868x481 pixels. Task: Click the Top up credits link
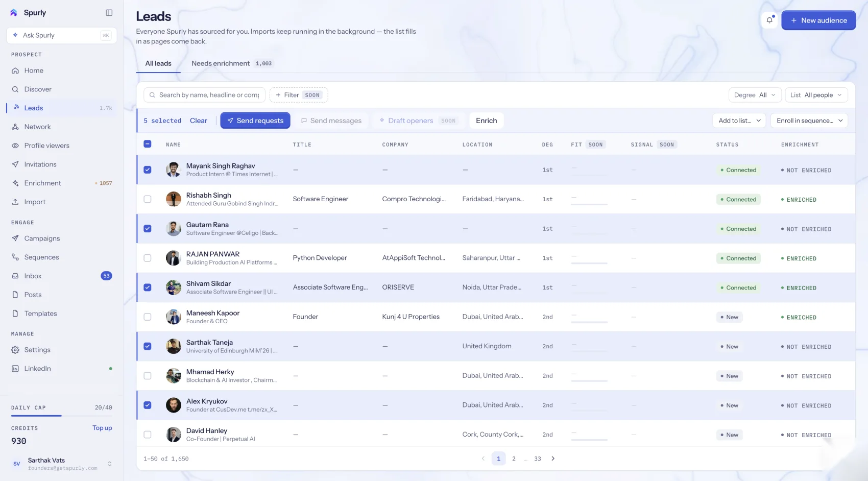(102, 428)
